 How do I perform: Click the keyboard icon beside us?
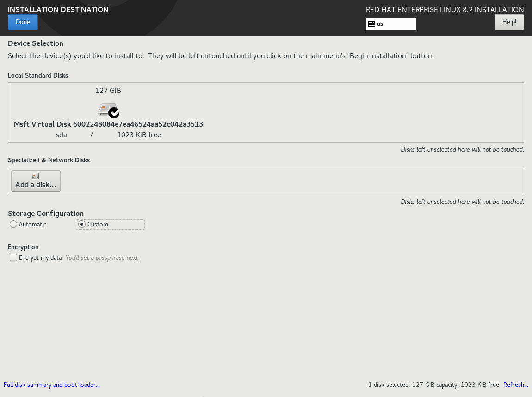pyautogui.click(x=371, y=24)
